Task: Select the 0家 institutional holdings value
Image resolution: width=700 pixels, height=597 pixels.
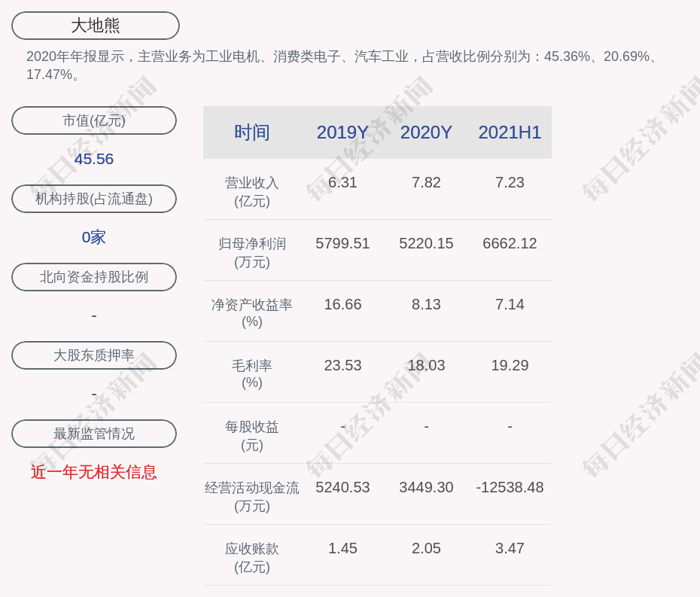Action: [94, 237]
